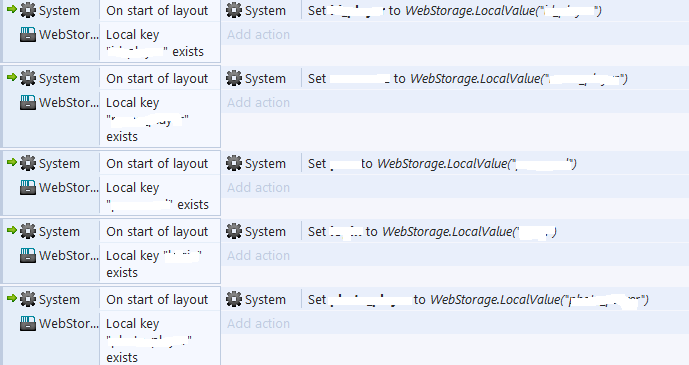Select the WebStorage icon in the second event
The width and height of the screenshot is (689, 365).
coord(28,102)
